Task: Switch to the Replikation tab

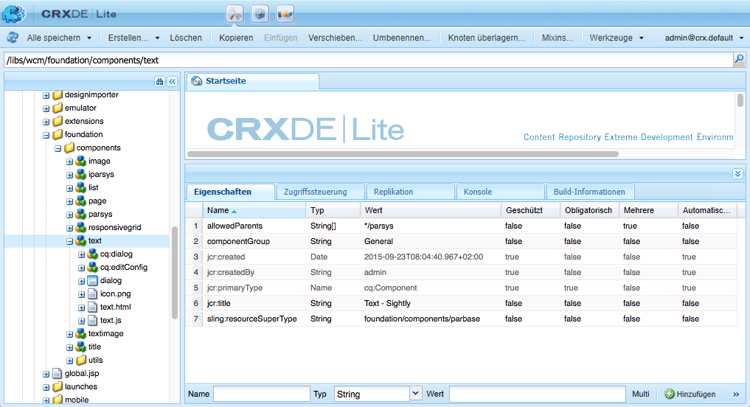Action: pyautogui.click(x=410, y=192)
